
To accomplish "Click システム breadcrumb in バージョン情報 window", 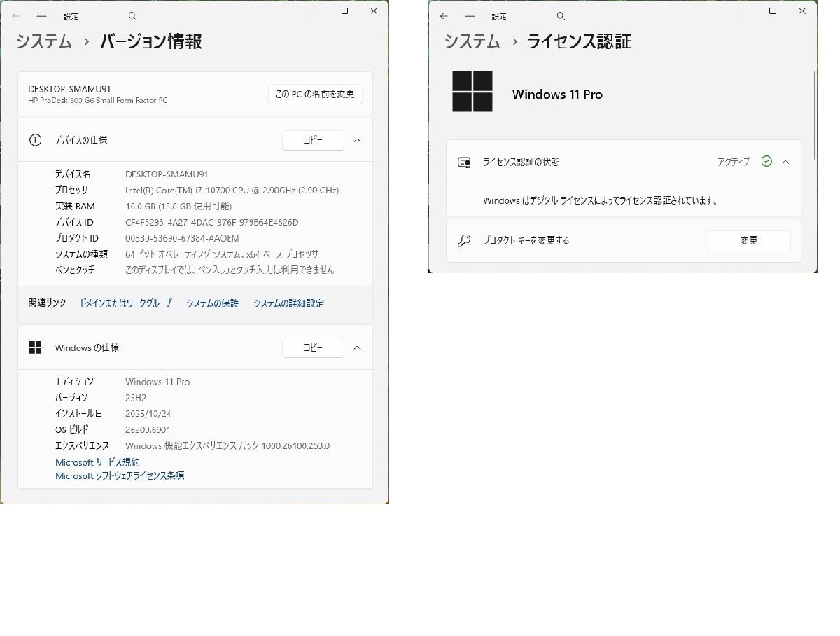I will pos(44,41).
